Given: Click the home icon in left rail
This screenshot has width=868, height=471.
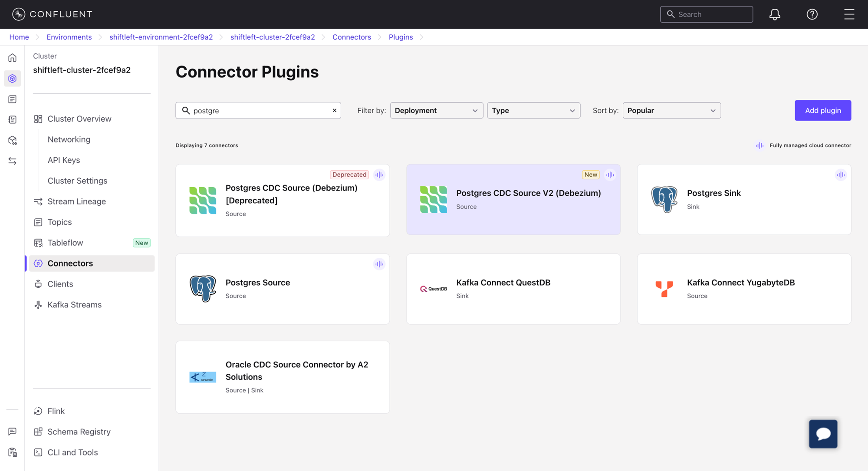Looking at the screenshot, I should (x=13, y=58).
